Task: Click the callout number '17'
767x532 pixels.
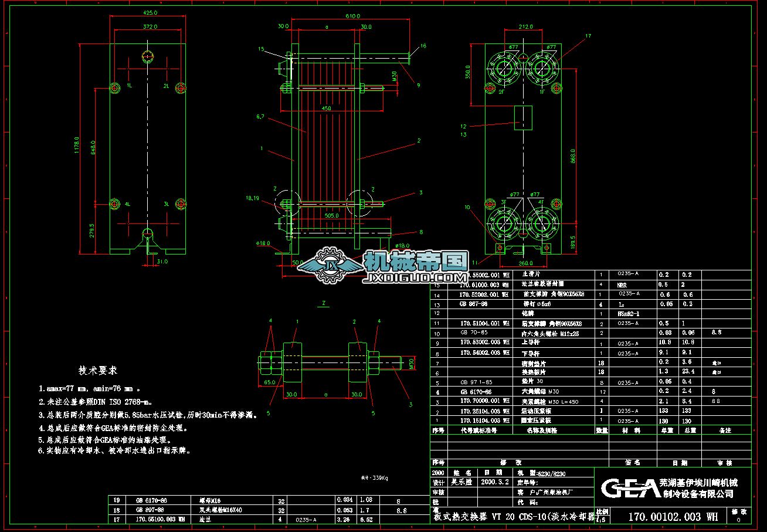Action: click(588, 36)
